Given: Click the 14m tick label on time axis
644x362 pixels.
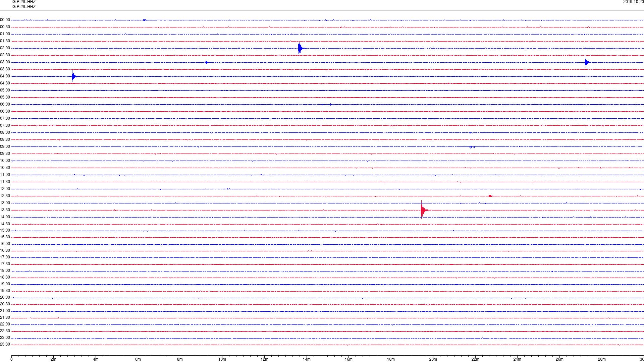Looking at the screenshot, I should coord(307,359).
